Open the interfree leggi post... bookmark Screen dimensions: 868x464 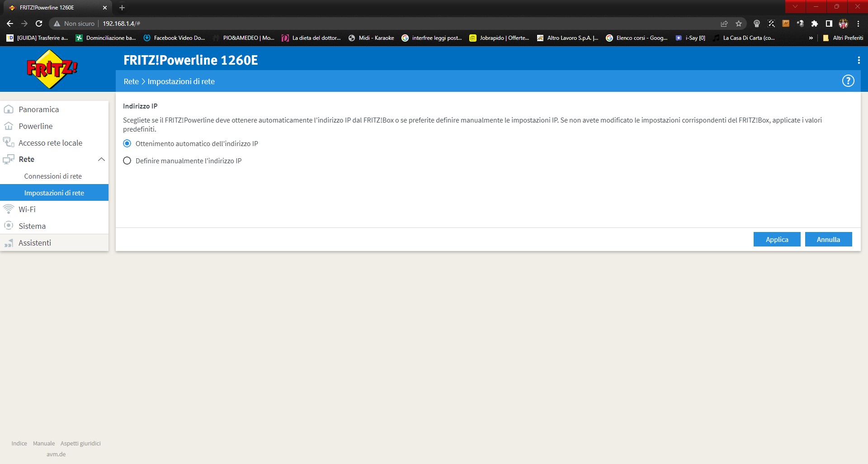tap(432, 38)
